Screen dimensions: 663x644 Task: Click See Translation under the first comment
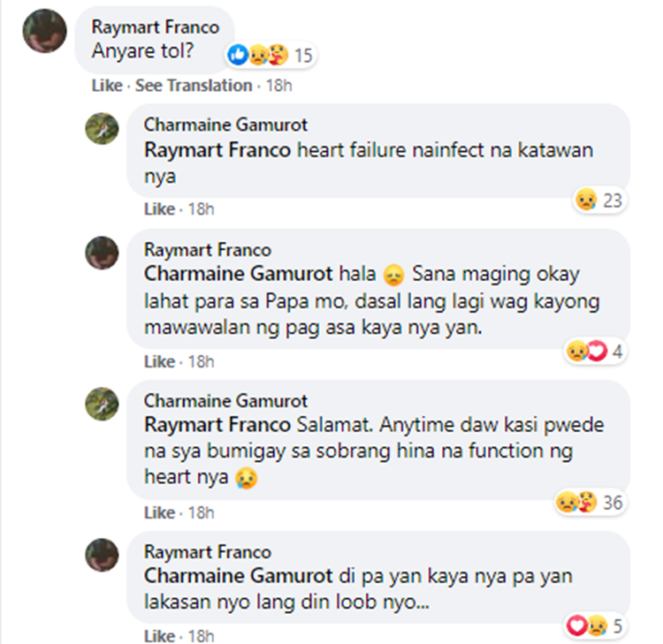(193, 86)
